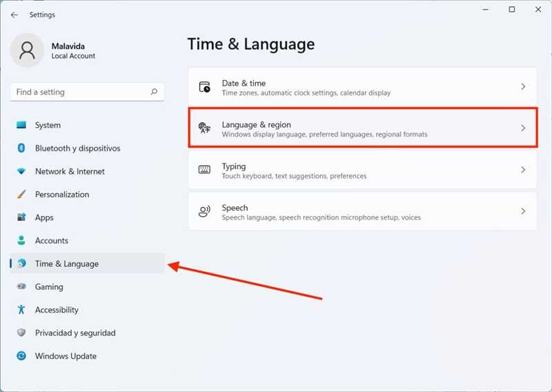Minimize the Settings window
Image resolution: width=552 pixels, height=392 pixels.
point(486,10)
